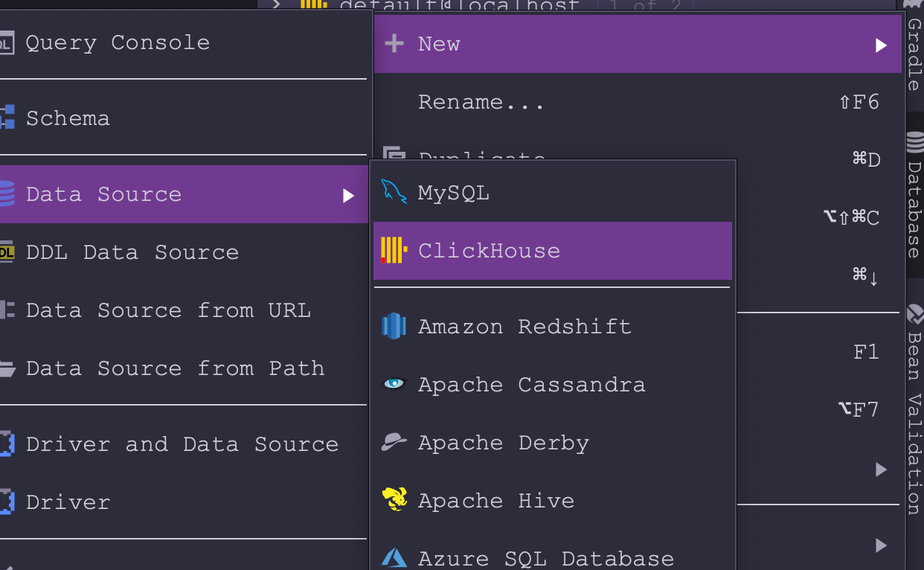
Task: Click the Driver entry icon
Action: coord(6,502)
